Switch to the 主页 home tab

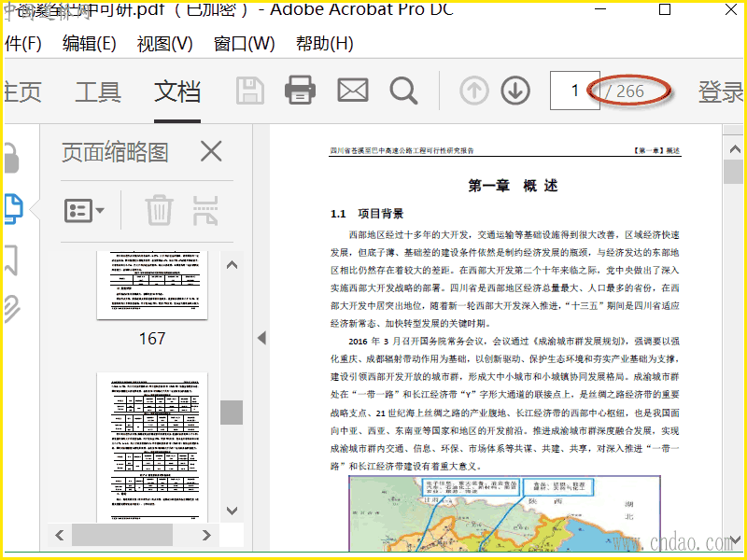tap(22, 91)
